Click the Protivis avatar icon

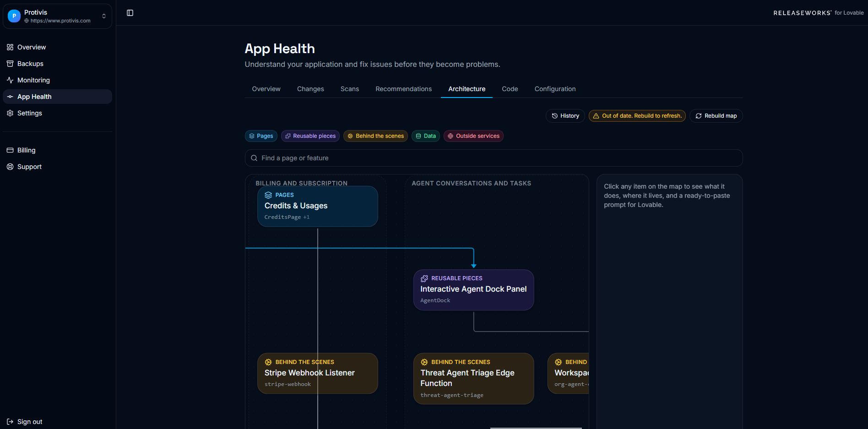[14, 16]
